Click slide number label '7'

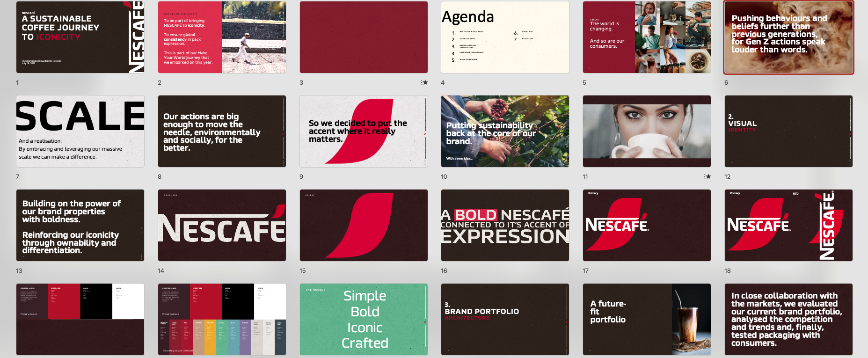[x=18, y=176]
